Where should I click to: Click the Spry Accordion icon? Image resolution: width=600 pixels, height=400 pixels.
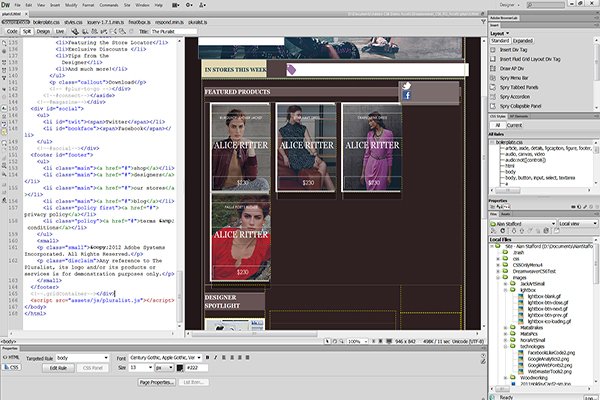(x=493, y=96)
